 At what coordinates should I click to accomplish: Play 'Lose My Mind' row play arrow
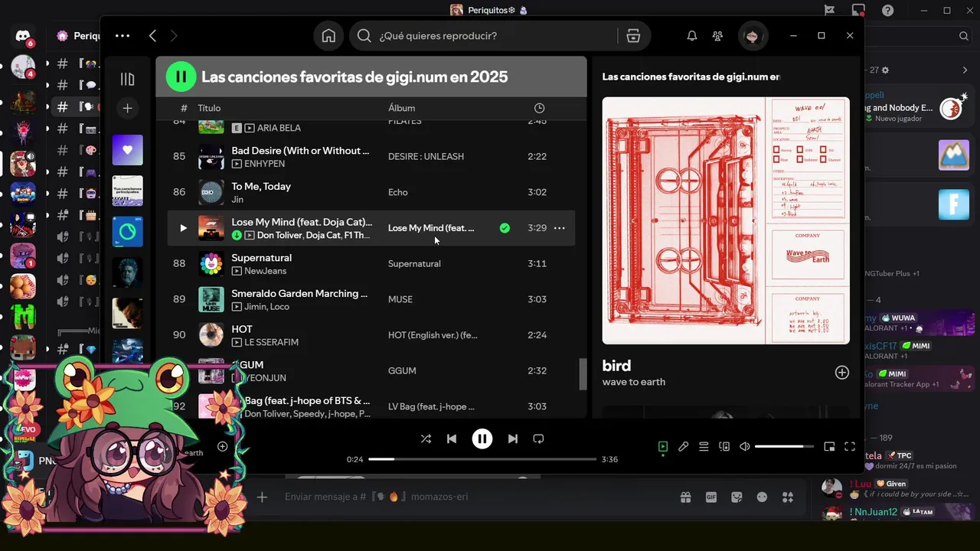[x=183, y=228]
